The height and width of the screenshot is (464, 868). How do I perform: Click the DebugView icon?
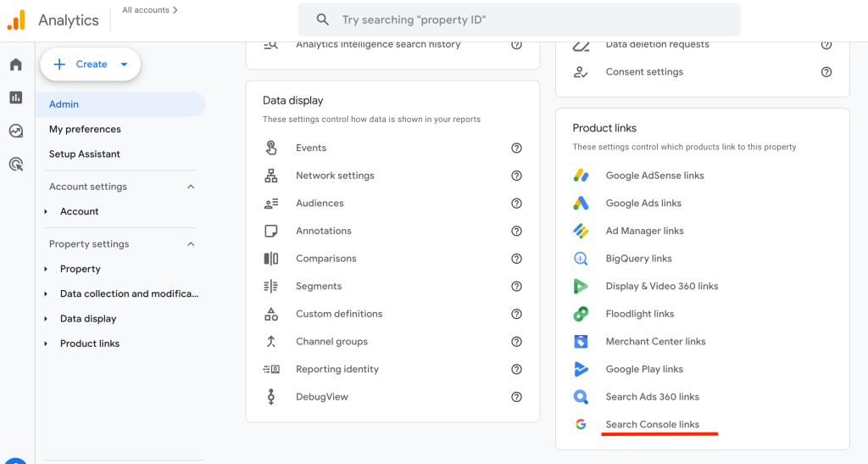(270, 397)
